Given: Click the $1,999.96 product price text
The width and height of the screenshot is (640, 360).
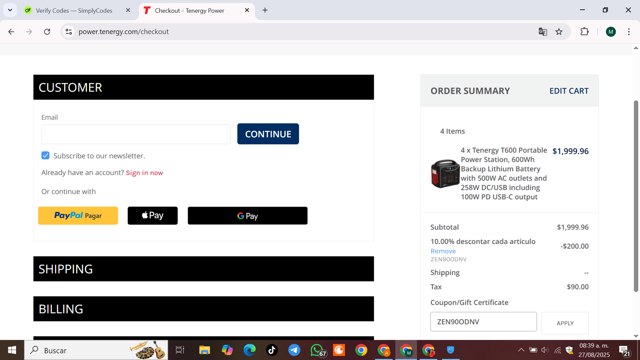Looking at the screenshot, I should (x=570, y=151).
